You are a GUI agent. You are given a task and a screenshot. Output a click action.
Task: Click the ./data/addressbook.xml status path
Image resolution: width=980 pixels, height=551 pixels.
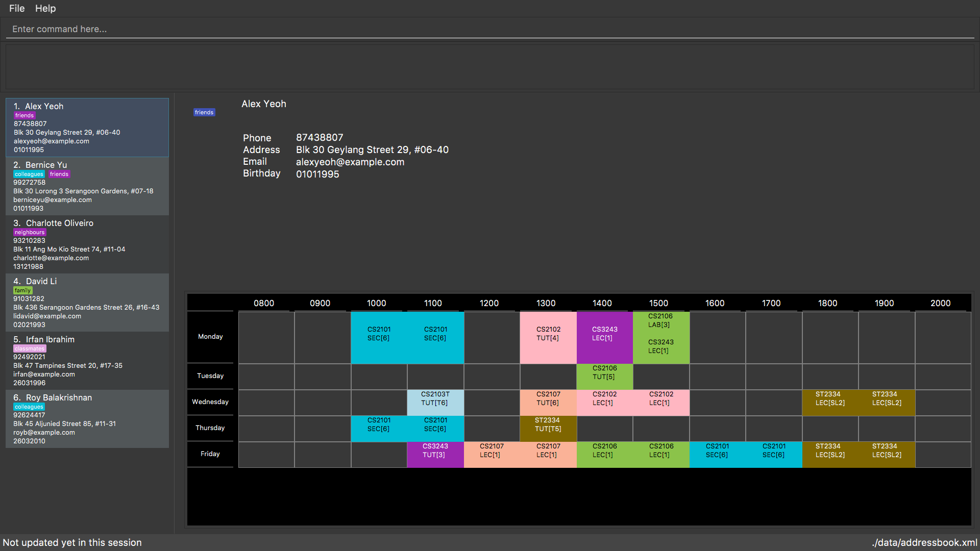(924, 542)
